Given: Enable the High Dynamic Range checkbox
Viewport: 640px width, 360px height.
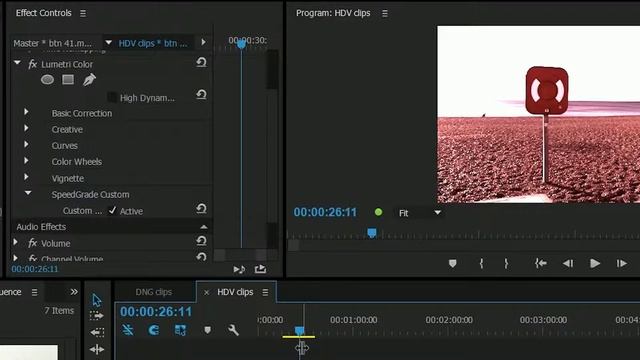Looking at the screenshot, I should click(x=111, y=98).
